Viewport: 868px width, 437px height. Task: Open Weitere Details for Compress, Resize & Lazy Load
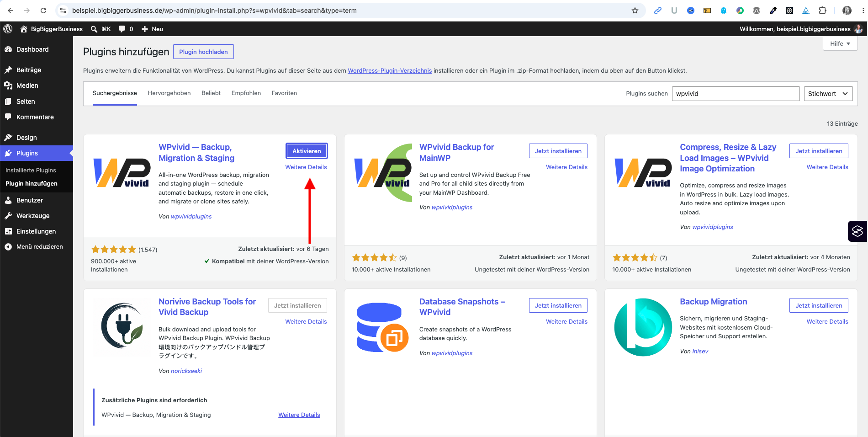point(827,167)
